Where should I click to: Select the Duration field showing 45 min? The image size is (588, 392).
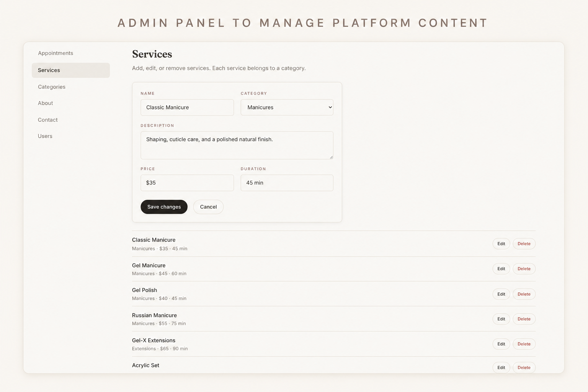coord(287,183)
